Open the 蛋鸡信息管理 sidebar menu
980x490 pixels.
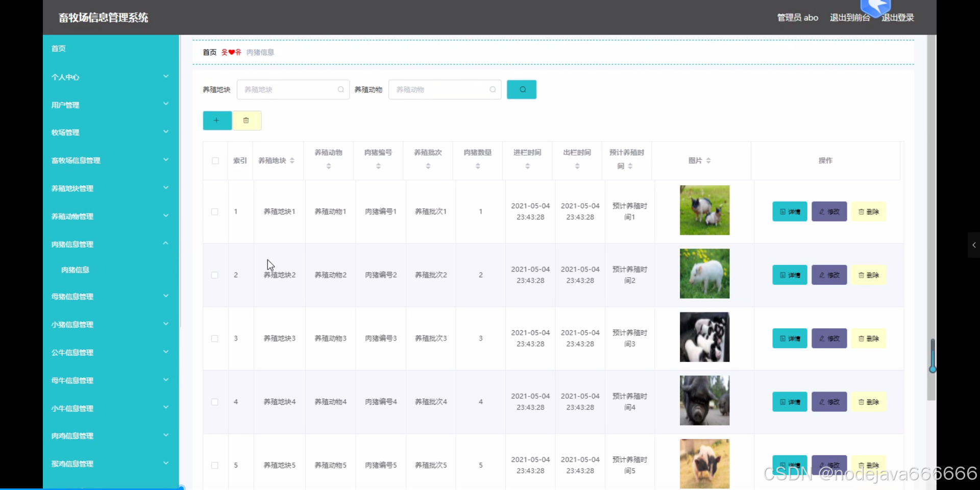pos(111,463)
